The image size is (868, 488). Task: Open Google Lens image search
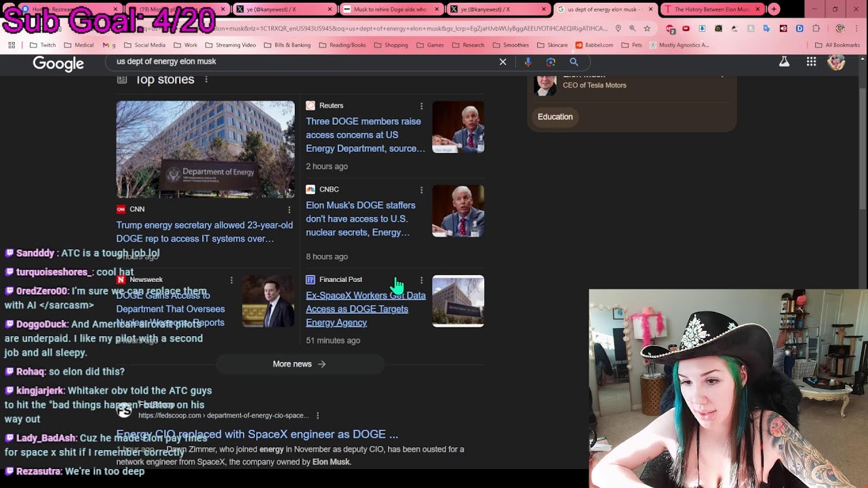pos(551,62)
